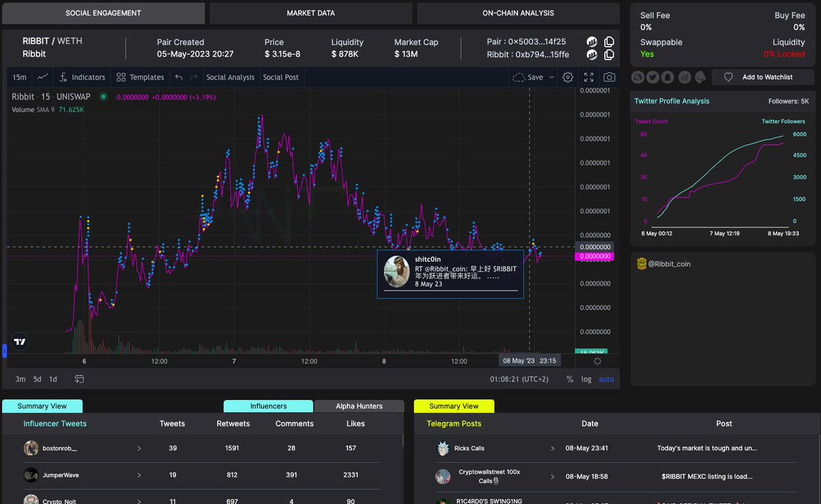Click the timezone clock 01:08:21 (UTC+2)
821x504 pixels.
click(x=519, y=379)
